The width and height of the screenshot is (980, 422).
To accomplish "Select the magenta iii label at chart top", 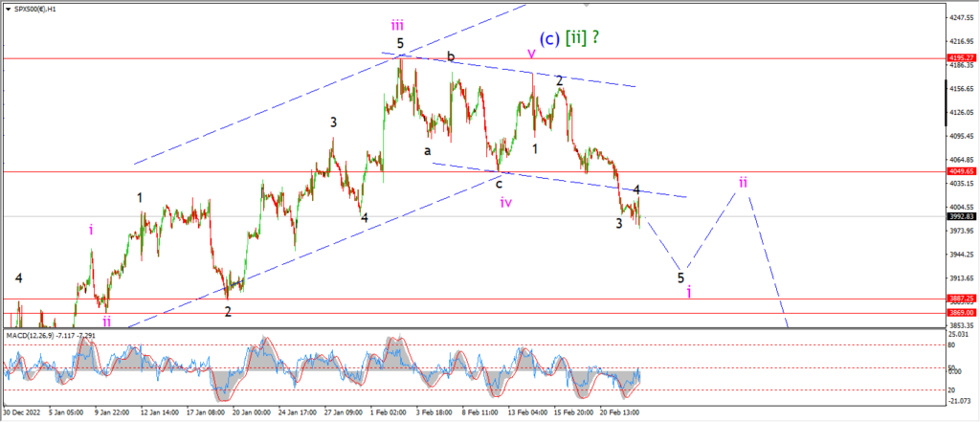I will tap(397, 25).
